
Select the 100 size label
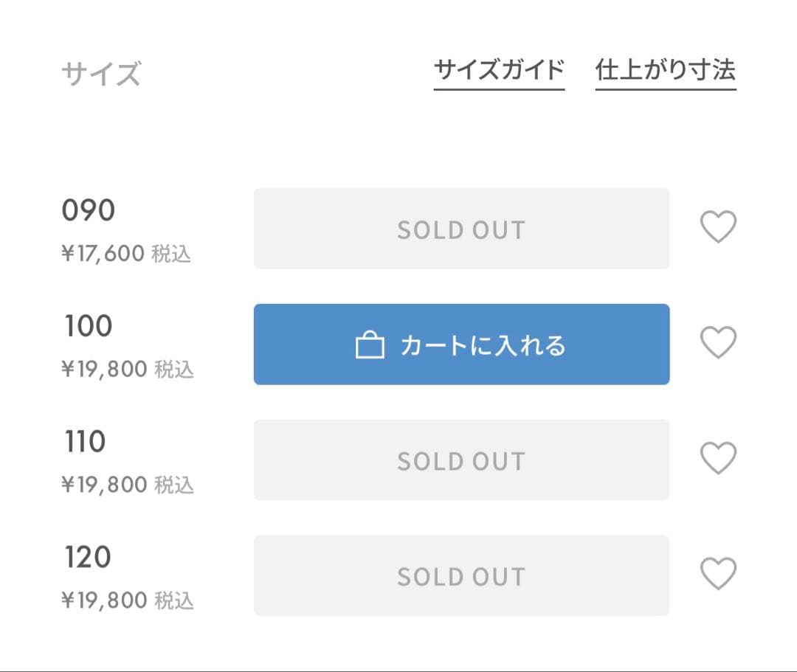coord(88,326)
